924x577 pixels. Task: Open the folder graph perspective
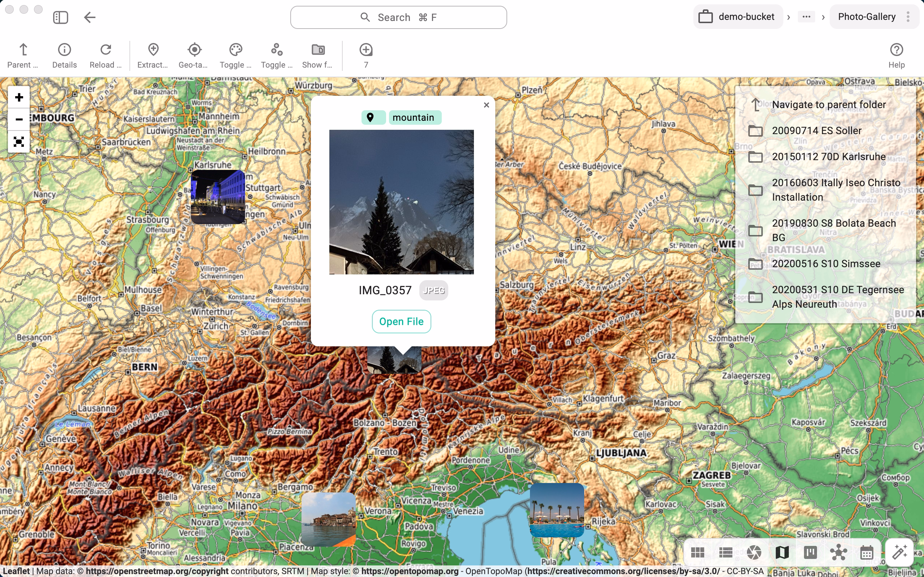838,552
